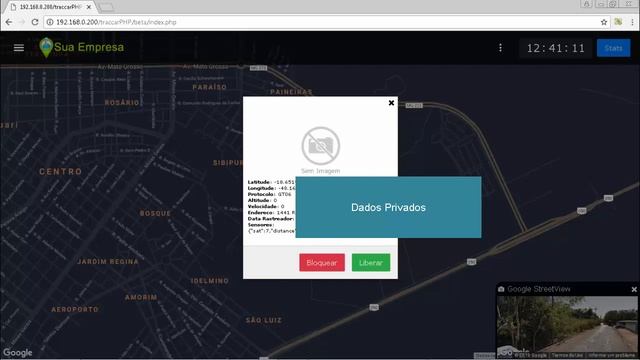This screenshot has width=640, height=360.
Task: Click the CENTRO label on the map
Action: [60, 171]
